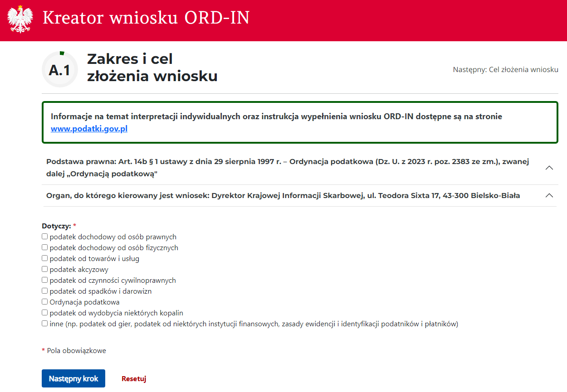Select 'podatek od towarów i usług' checkbox
Image resolution: width=567 pixels, height=392 pixels.
point(44,258)
